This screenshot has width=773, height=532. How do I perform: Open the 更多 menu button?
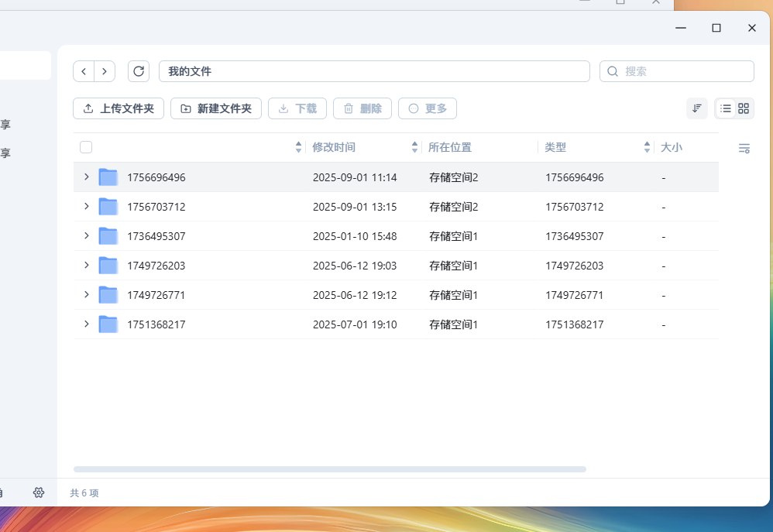[x=428, y=108]
